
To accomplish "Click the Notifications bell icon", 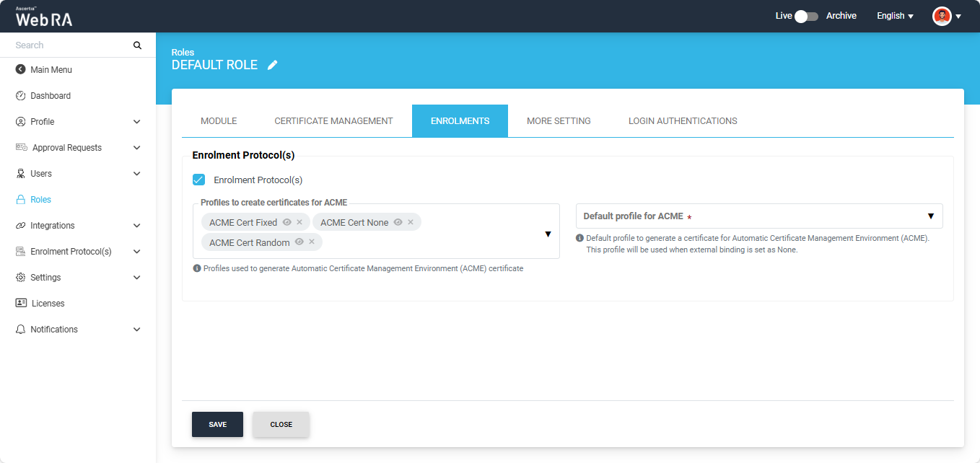I will [x=20, y=330].
